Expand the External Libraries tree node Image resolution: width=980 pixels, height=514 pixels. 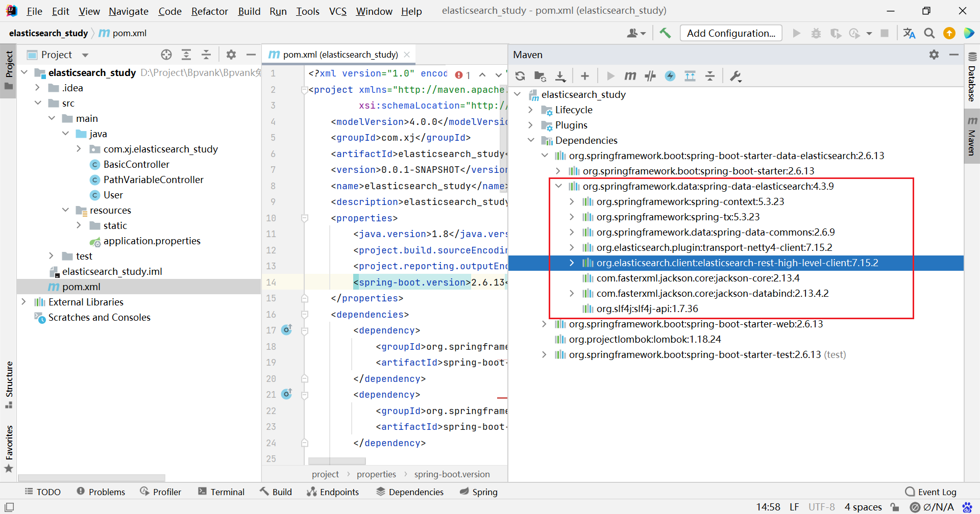coord(23,302)
